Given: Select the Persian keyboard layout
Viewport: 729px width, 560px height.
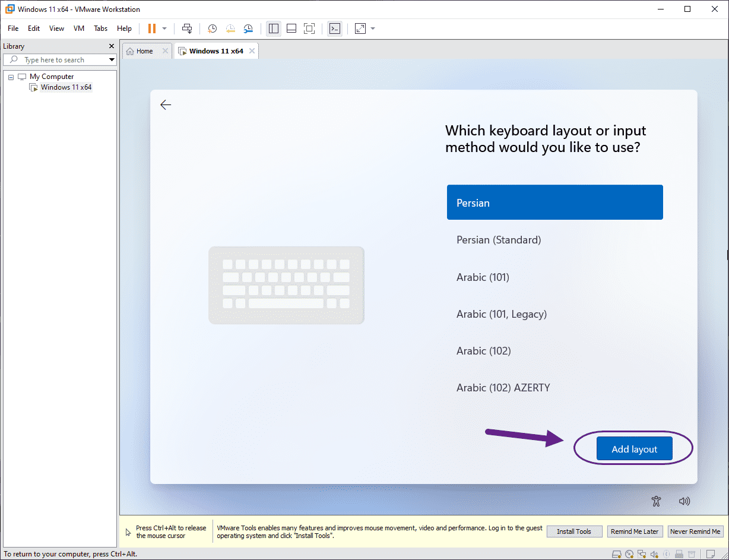Looking at the screenshot, I should 555,203.
